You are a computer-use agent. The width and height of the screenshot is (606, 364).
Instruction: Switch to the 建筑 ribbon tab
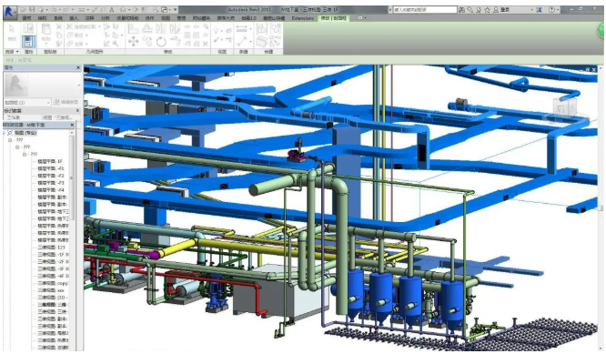point(25,17)
